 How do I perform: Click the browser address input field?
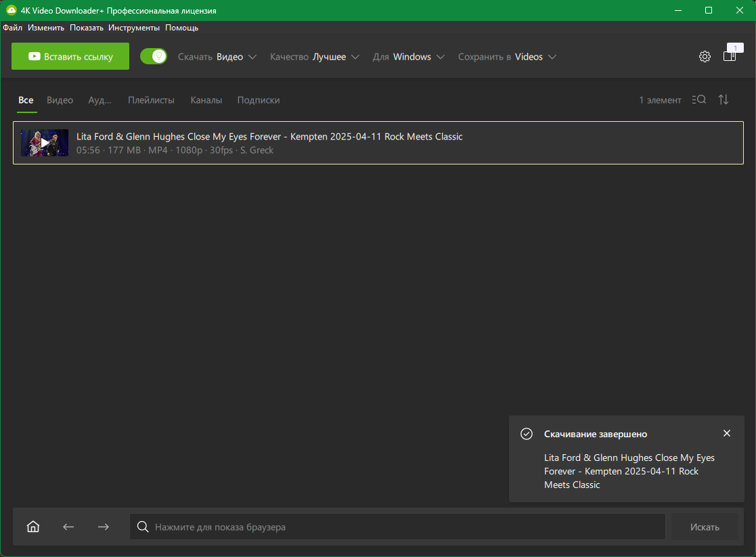(x=397, y=527)
